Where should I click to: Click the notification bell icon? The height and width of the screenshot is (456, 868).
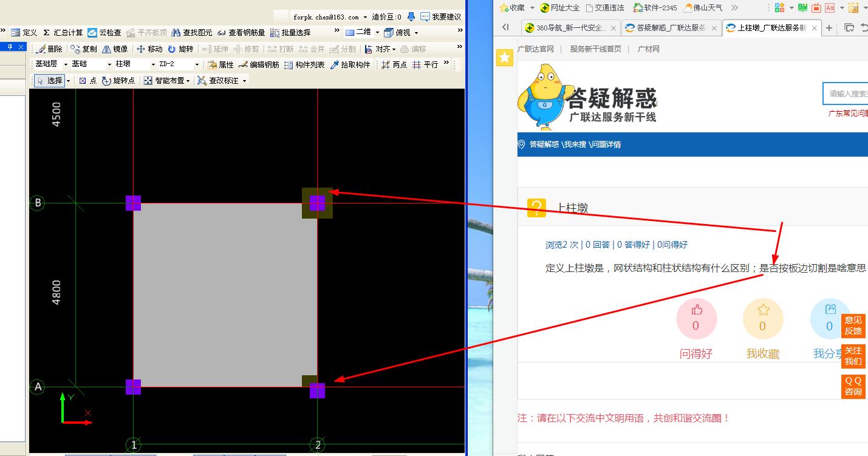pos(411,16)
